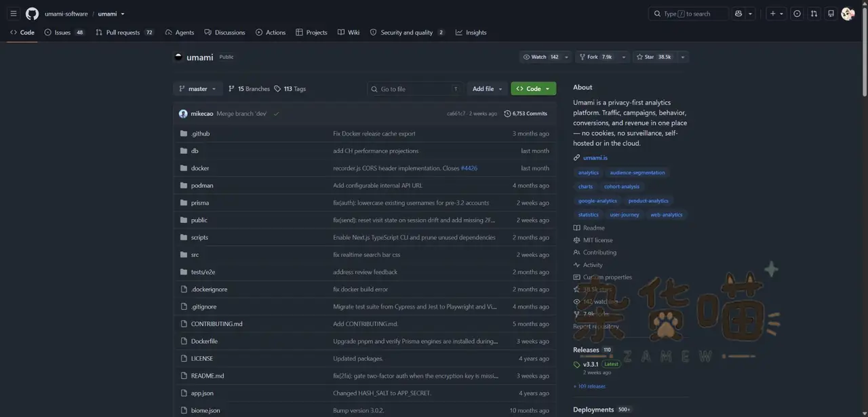
Task: Open the tests/e2e folder
Action: coord(203,272)
